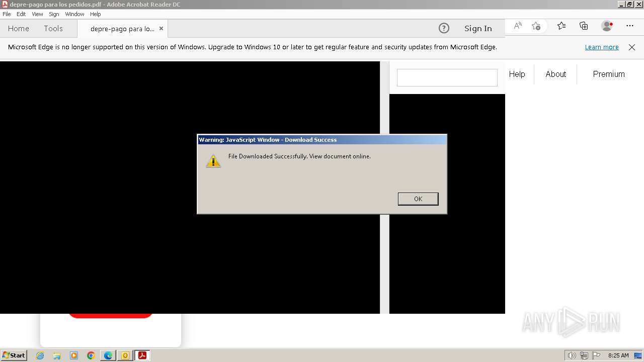This screenshot has height=362, width=644.
Task: Follow the Learn more link
Action: point(602,47)
